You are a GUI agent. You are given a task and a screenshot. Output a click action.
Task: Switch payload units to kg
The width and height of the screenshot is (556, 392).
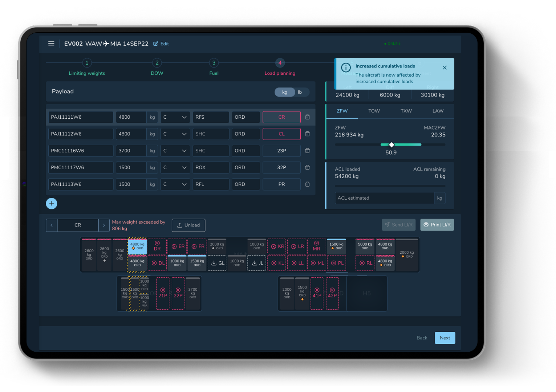click(285, 92)
